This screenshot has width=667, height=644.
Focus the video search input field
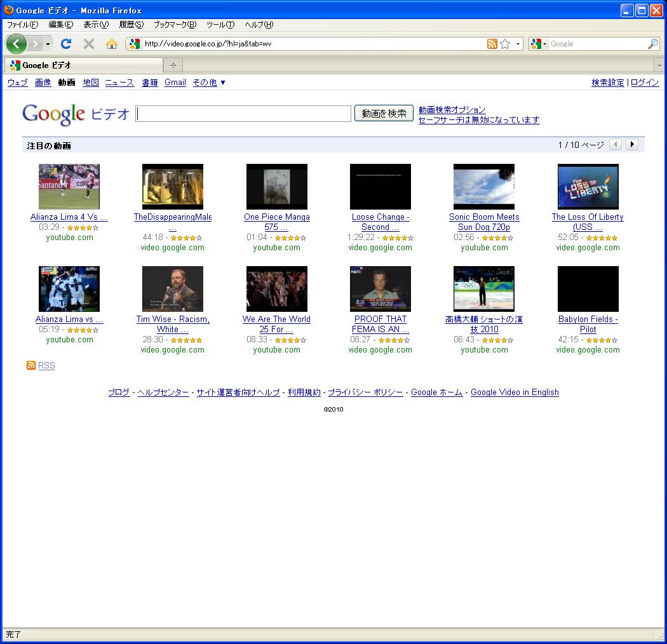(243, 114)
